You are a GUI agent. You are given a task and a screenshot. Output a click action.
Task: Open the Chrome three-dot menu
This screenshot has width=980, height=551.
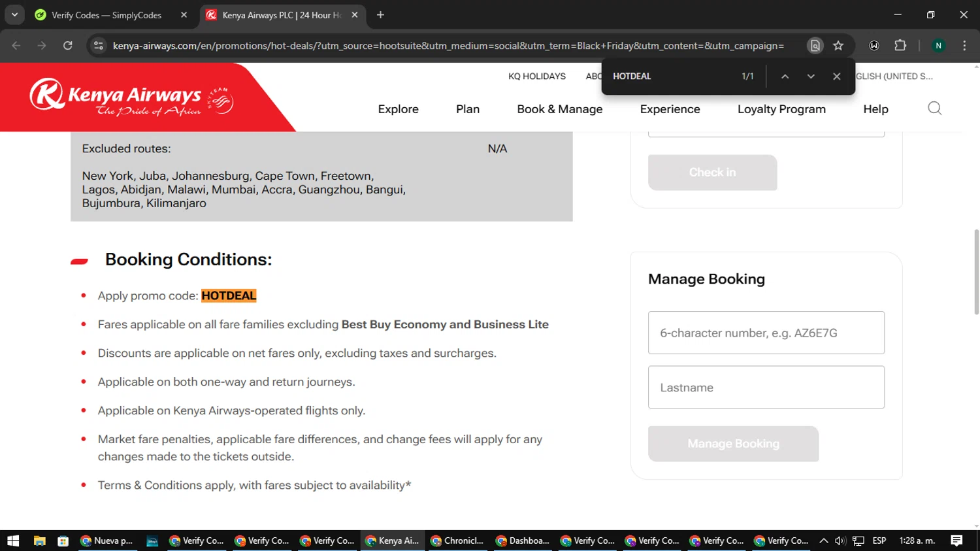pos(964,46)
